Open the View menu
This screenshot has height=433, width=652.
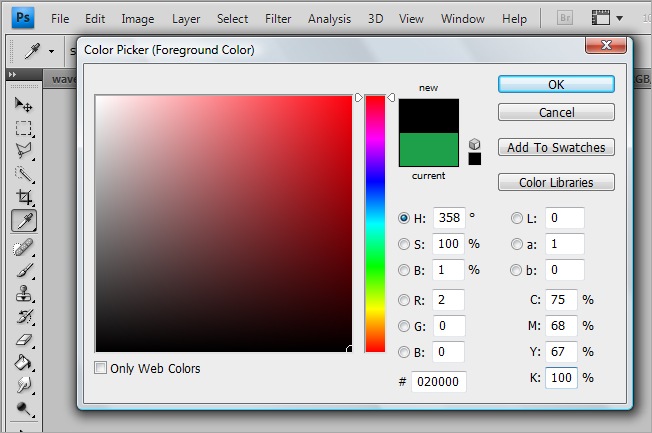pyautogui.click(x=411, y=19)
